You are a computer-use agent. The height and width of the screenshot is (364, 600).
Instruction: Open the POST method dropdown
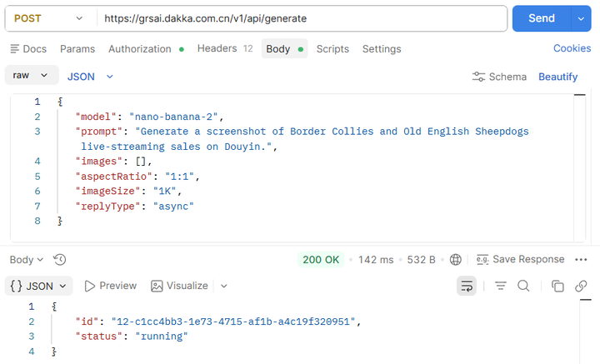click(x=48, y=18)
